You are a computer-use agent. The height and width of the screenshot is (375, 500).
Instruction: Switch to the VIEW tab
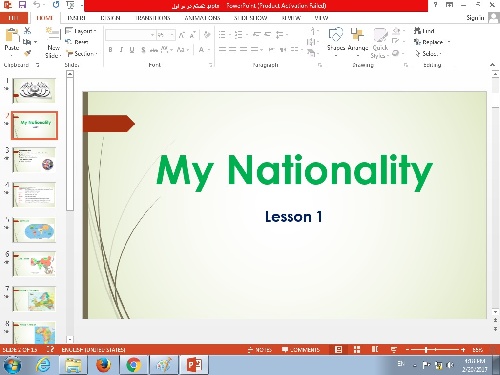[321, 18]
